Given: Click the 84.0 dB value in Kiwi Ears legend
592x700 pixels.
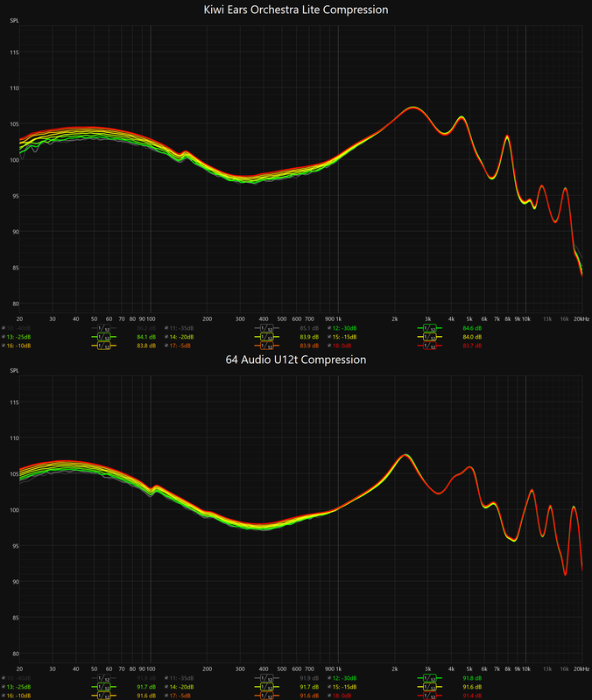Looking at the screenshot, I should [x=472, y=337].
